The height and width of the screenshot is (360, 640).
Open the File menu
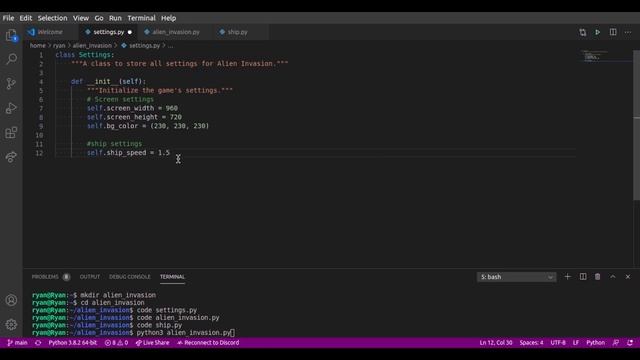click(x=8, y=18)
